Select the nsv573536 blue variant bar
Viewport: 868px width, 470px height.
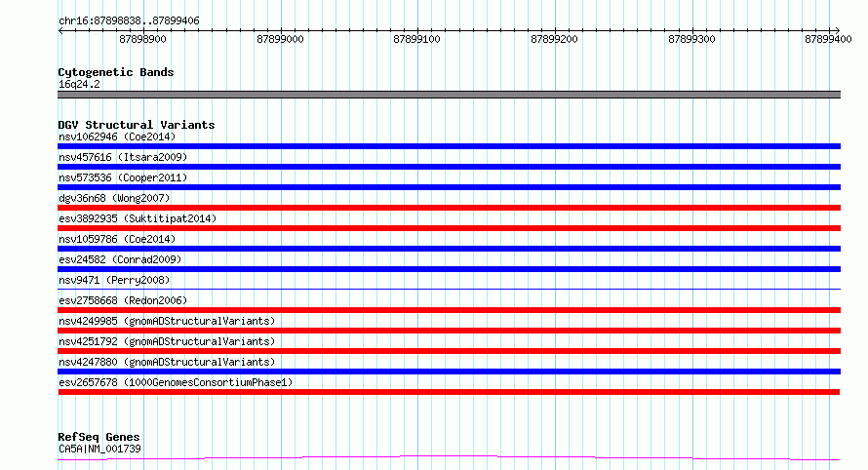(449, 187)
